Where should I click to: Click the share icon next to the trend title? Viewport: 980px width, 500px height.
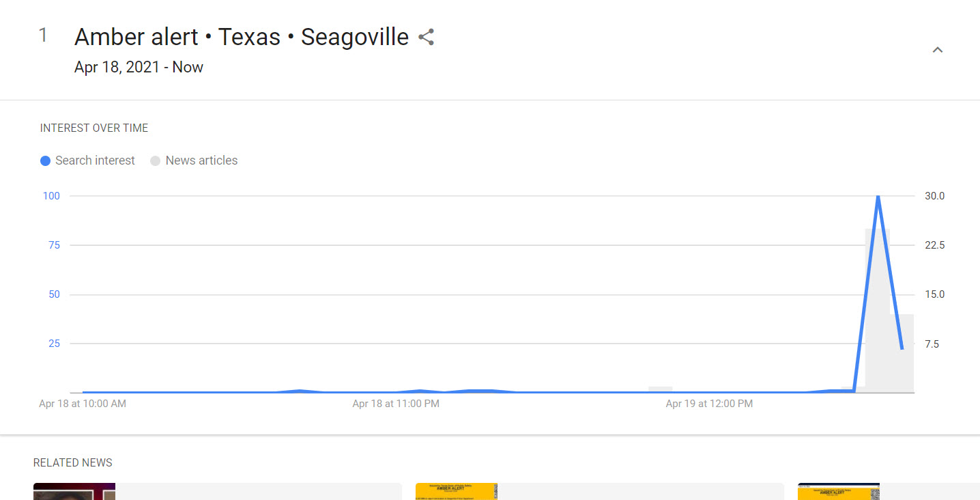[x=425, y=37]
